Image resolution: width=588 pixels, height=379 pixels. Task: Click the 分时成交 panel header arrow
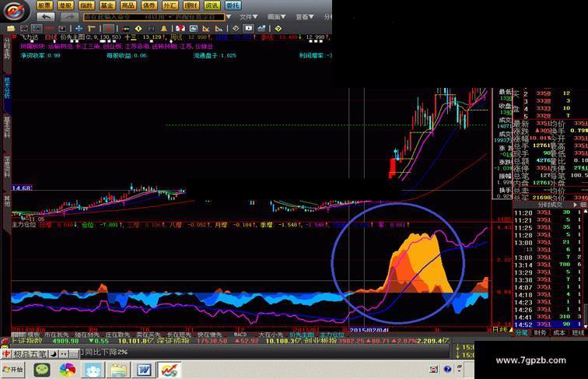coord(576,205)
